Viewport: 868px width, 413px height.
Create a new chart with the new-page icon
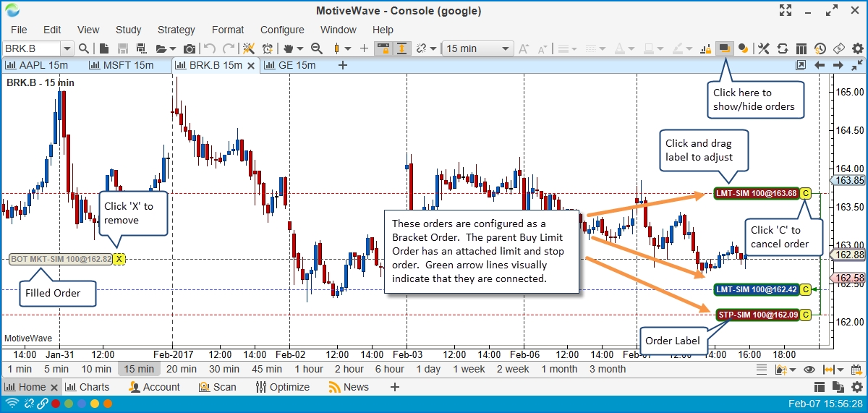104,48
